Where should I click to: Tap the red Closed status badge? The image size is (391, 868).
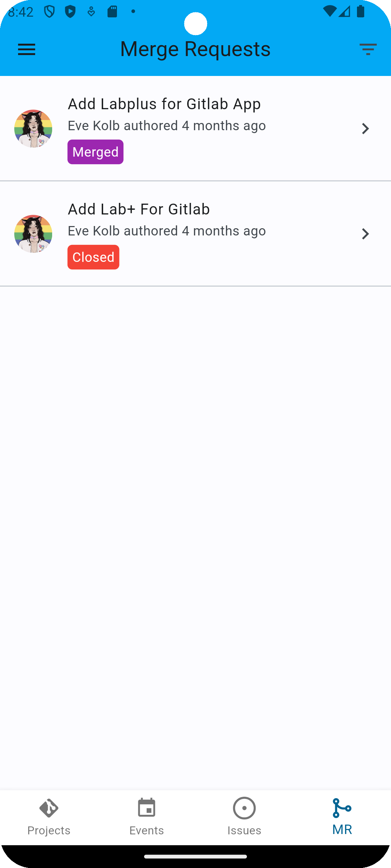(93, 257)
